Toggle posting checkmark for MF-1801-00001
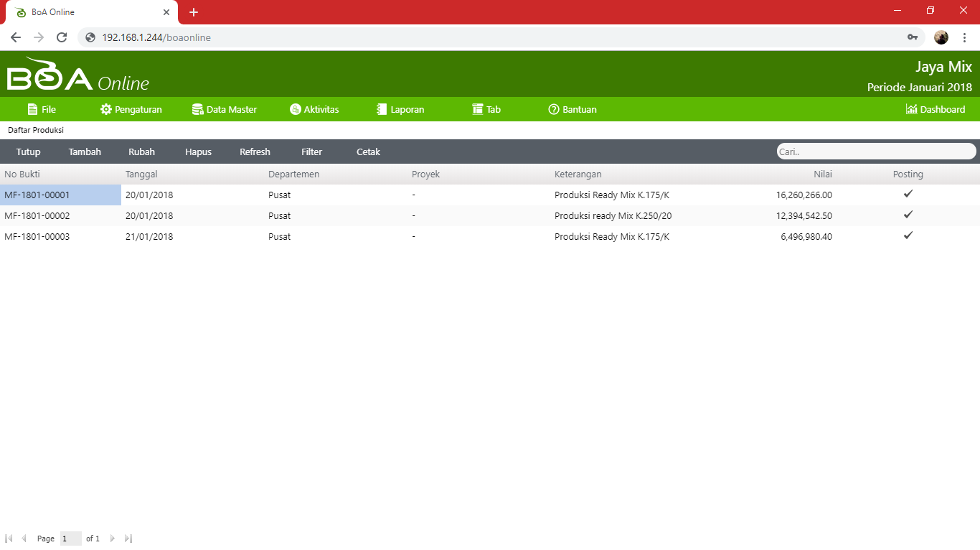 [908, 194]
